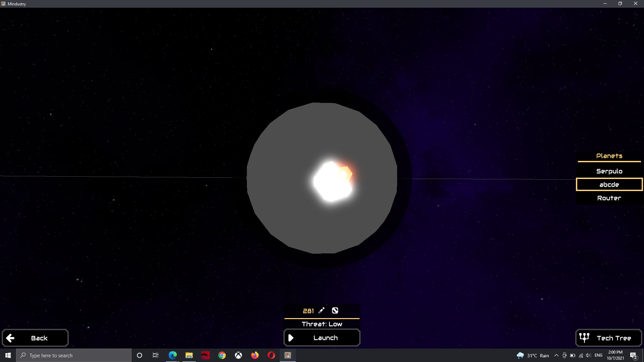Viewport: 644px width, 362px height.
Task: Show hidden system tray icons
Action: (556, 355)
